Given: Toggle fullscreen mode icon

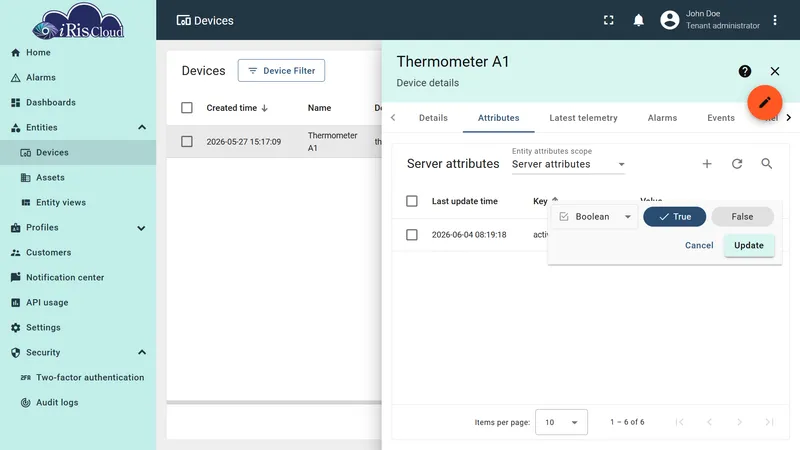Looking at the screenshot, I should 609,20.
